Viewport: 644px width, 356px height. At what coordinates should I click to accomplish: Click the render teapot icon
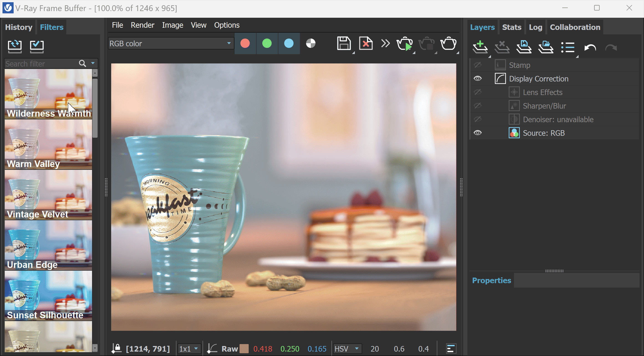449,43
